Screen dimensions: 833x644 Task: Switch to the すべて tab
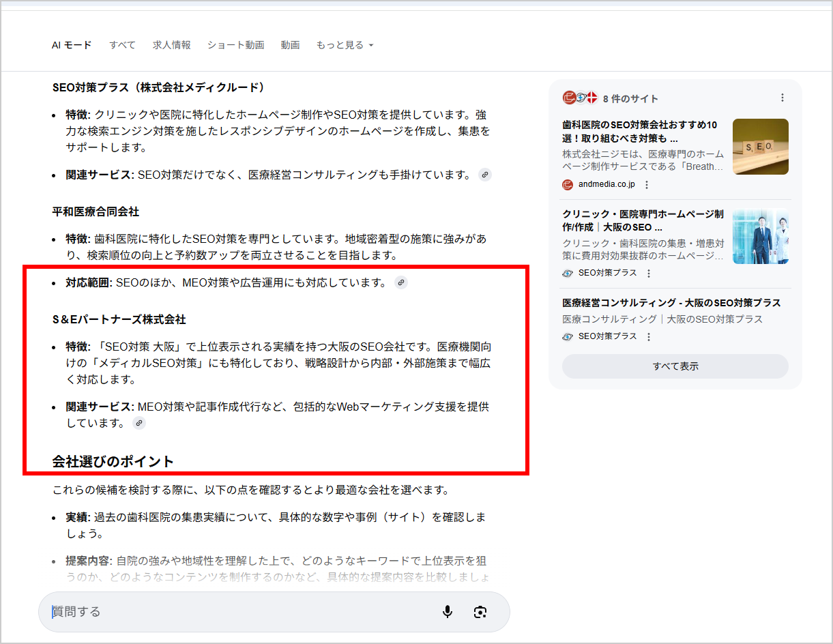point(122,45)
